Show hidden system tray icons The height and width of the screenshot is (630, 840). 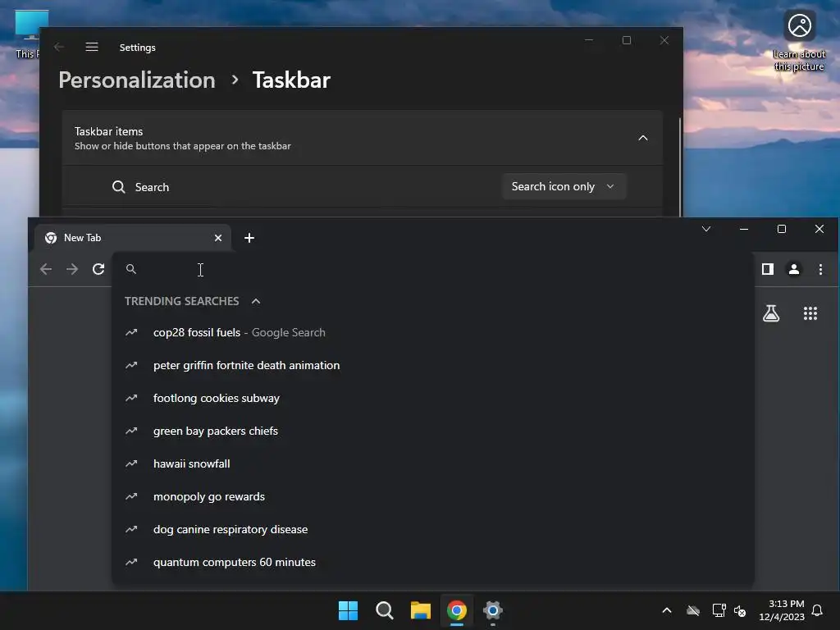(x=667, y=610)
